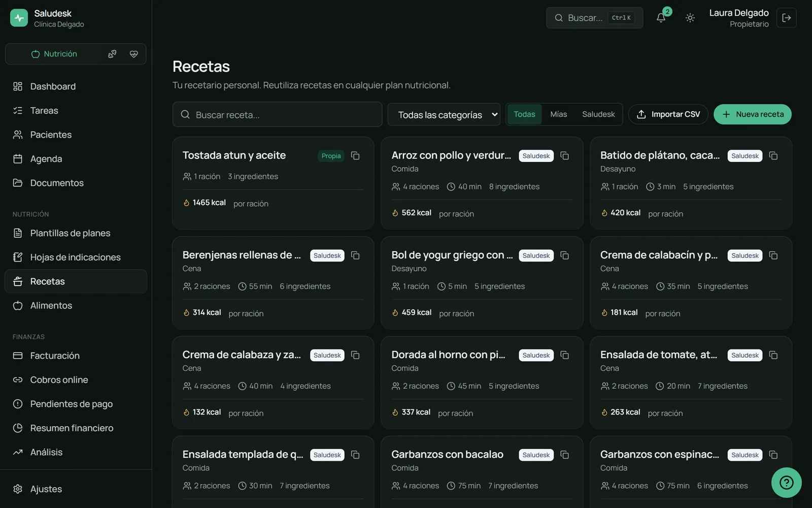Open Cobros online
This screenshot has height=508, width=812.
[x=76, y=379]
